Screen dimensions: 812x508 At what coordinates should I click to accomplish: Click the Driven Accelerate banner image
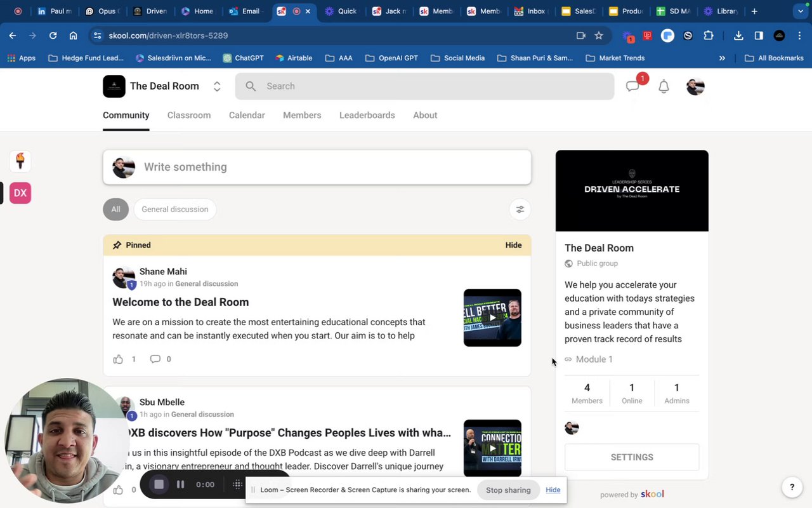tap(632, 190)
